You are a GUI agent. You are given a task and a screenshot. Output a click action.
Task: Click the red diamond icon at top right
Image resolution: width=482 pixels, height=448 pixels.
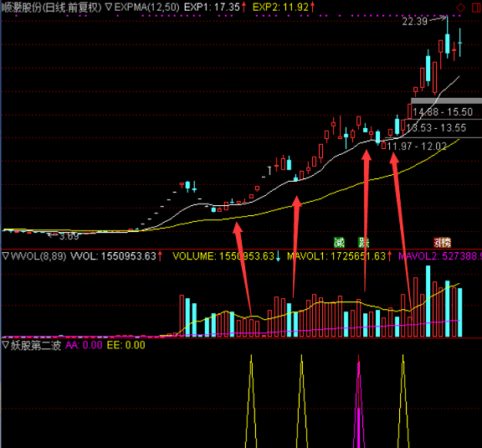point(460,8)
